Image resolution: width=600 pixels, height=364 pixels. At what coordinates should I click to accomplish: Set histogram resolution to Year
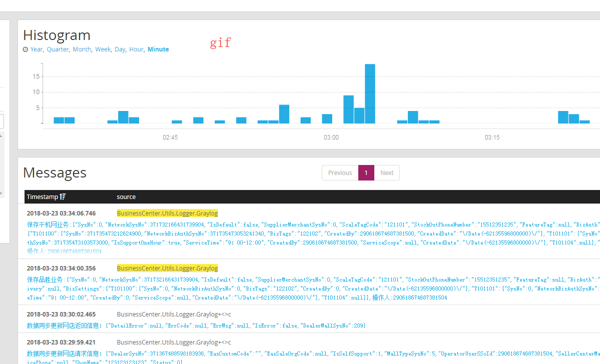tap(37, 49)
